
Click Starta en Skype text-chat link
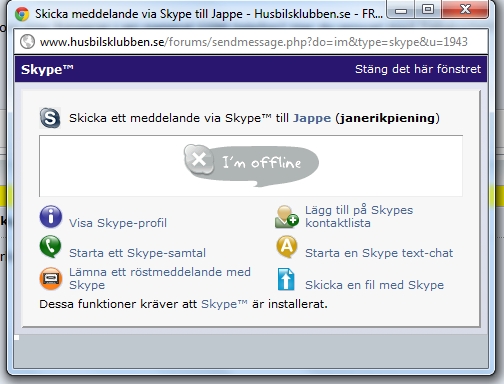pyautogui.click(x=379, y=253)
